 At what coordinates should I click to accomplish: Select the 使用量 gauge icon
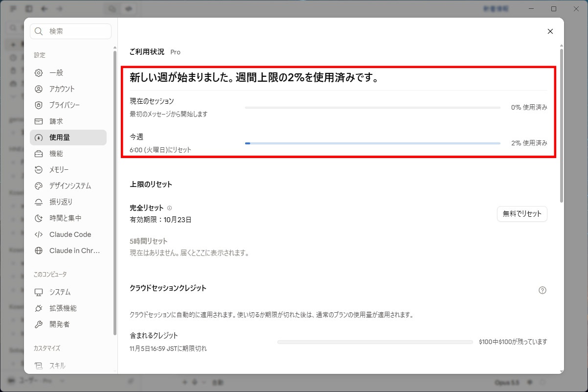pos(39,138)
